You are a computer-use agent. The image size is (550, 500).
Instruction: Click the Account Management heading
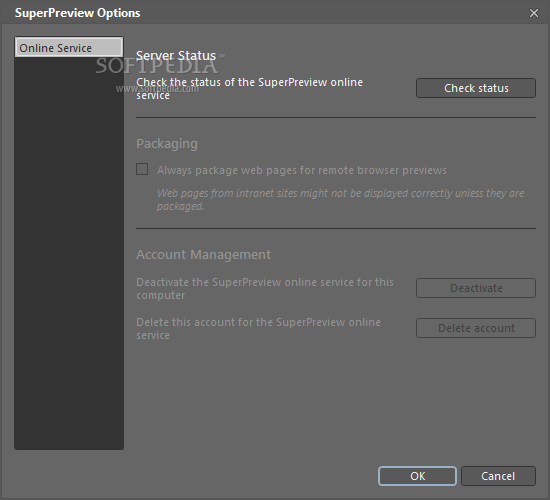coord(203,255)
